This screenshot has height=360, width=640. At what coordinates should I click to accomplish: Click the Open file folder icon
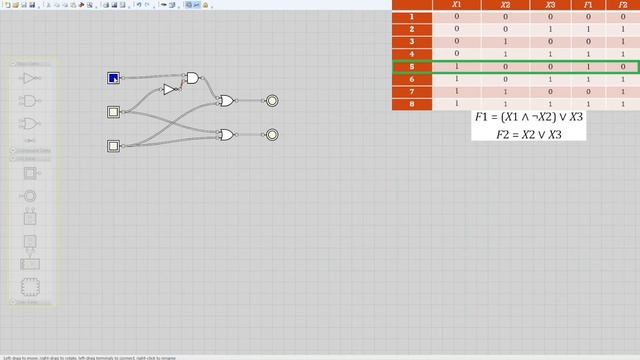16,5
